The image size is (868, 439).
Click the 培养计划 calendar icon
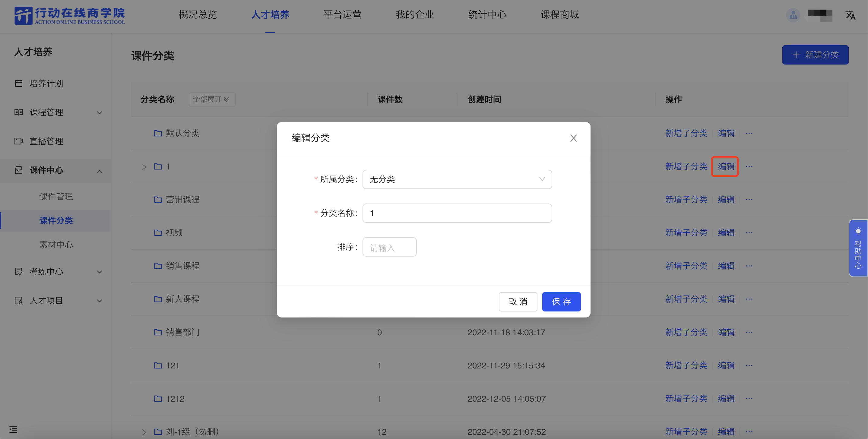pyautogui.click(x=19, y=83)
